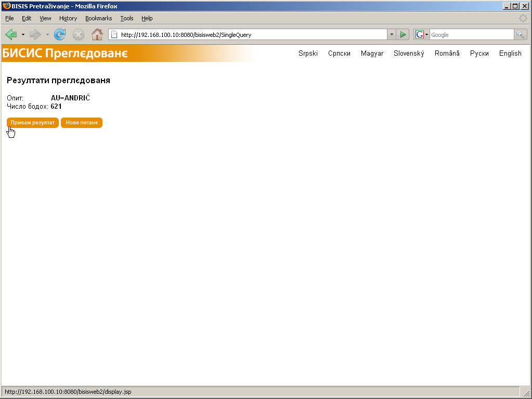Click the activity throbber icon
Viewport: 532px width, 399px height.
click(523, 18)
